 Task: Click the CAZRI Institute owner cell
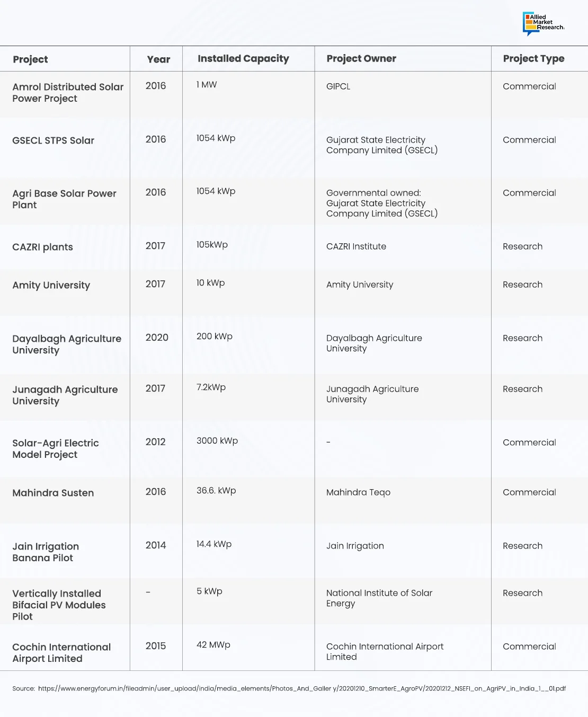(x=356, y=246)
